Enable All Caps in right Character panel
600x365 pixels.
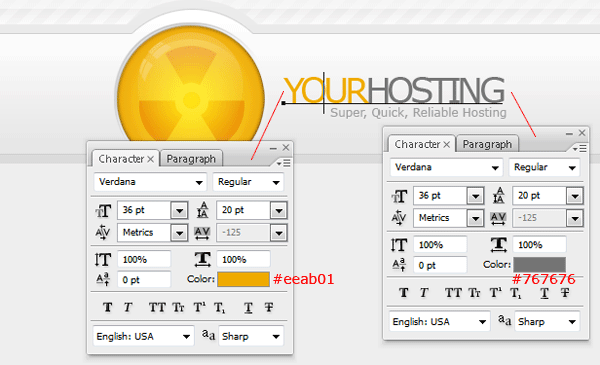[453, 293]
